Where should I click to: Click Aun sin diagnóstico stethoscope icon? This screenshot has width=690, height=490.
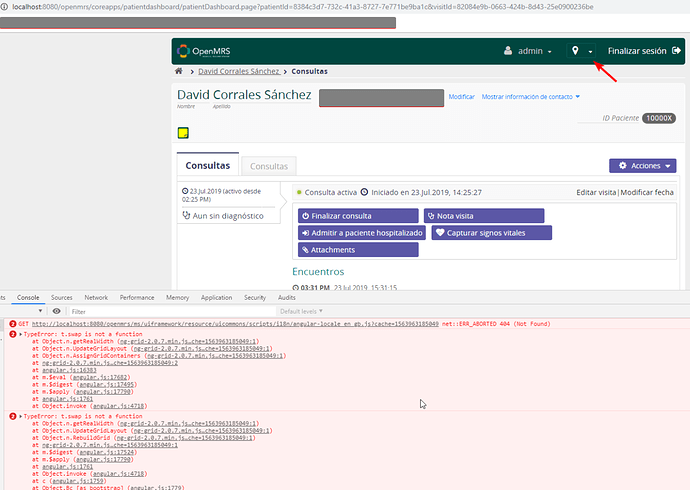186,216
